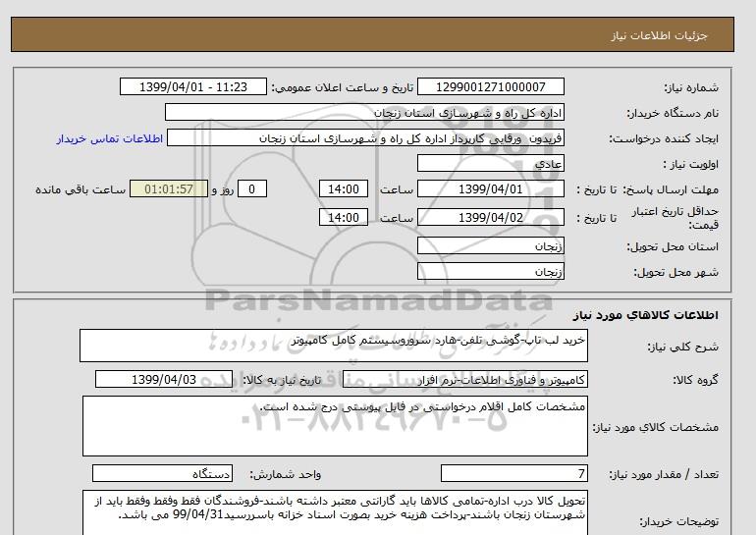756x535 pixels.
Task: Select the حداقل تاریخ اعتبار قیمت label
Action: pyautogui.click(x=675, y=218)
